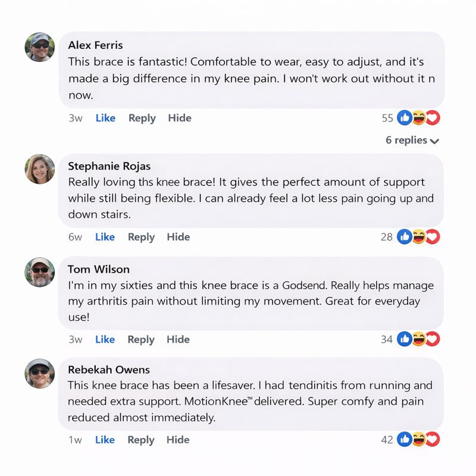Click the heart reaction icon on Alex Ferris's comment
The image size is (476, 476).
[x=433, y=118]
